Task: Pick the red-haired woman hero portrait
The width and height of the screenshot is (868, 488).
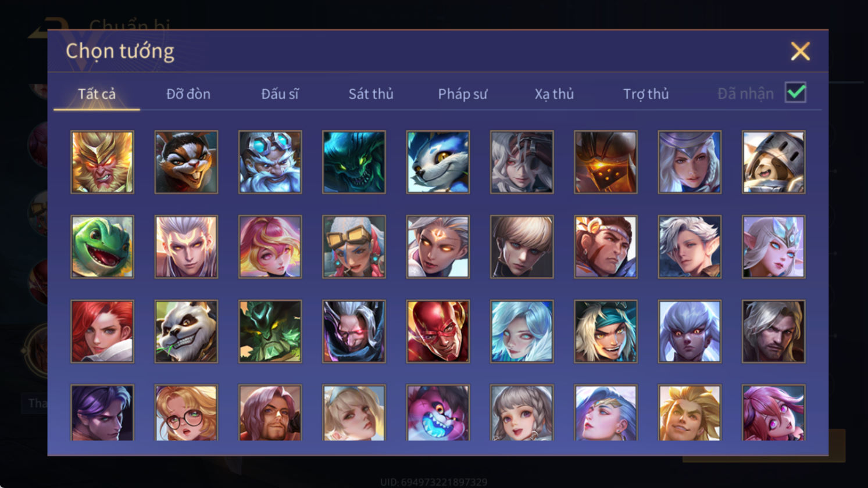Action: 102,332
